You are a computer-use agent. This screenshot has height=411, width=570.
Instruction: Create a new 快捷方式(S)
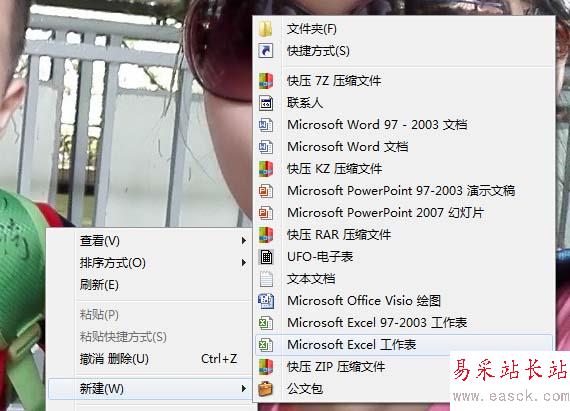(x=404, y=51)
